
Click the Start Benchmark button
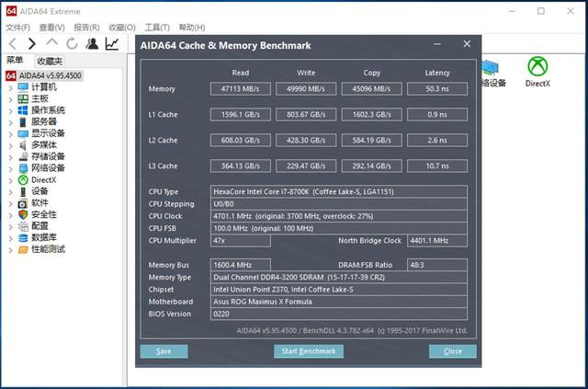coord(309,351)
